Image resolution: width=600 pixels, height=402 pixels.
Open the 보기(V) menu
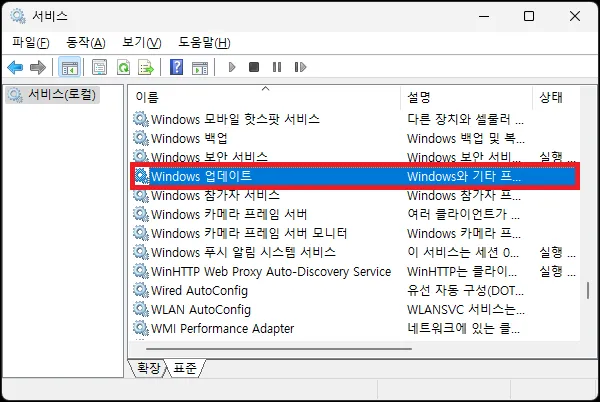pyautogui.click(x=142, y=42)
